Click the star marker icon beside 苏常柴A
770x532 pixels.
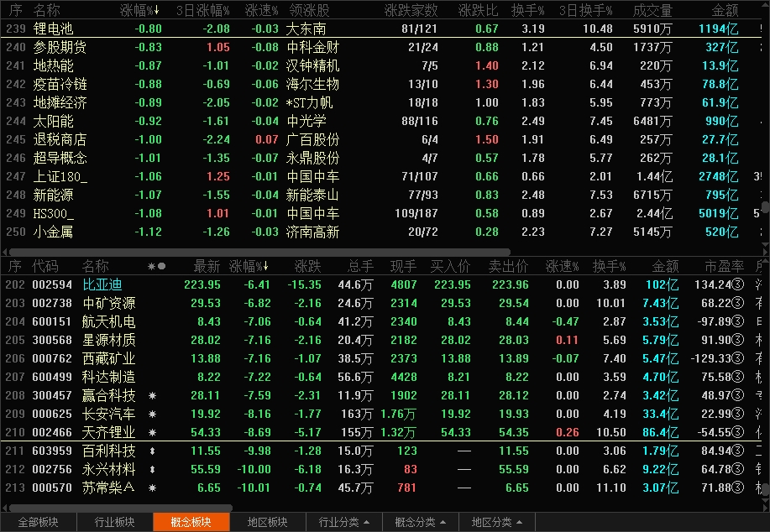tap(152, 488)
